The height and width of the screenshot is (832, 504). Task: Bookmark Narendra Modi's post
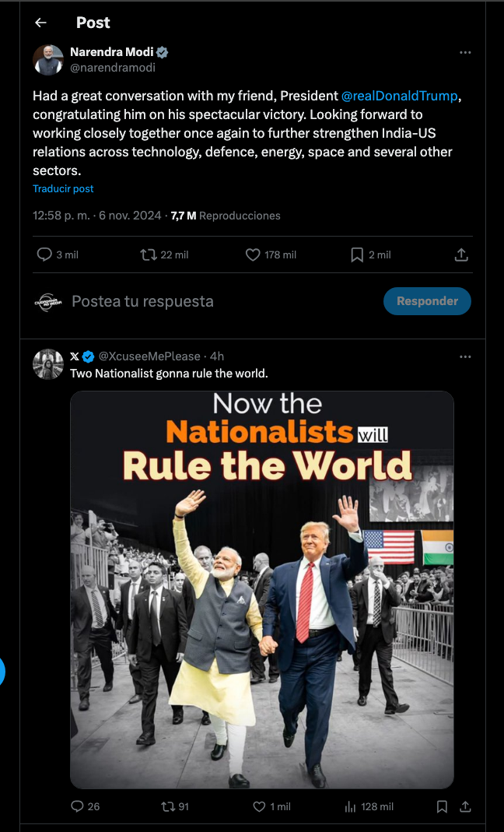357,255
